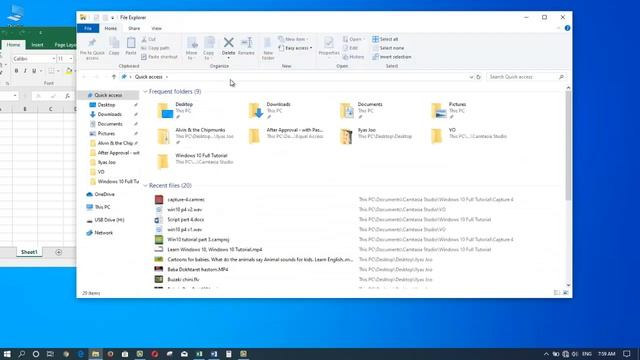This screenshot has height=360, width=640.
Task: Select the VO frequent folder
Action: click(469, 135)
